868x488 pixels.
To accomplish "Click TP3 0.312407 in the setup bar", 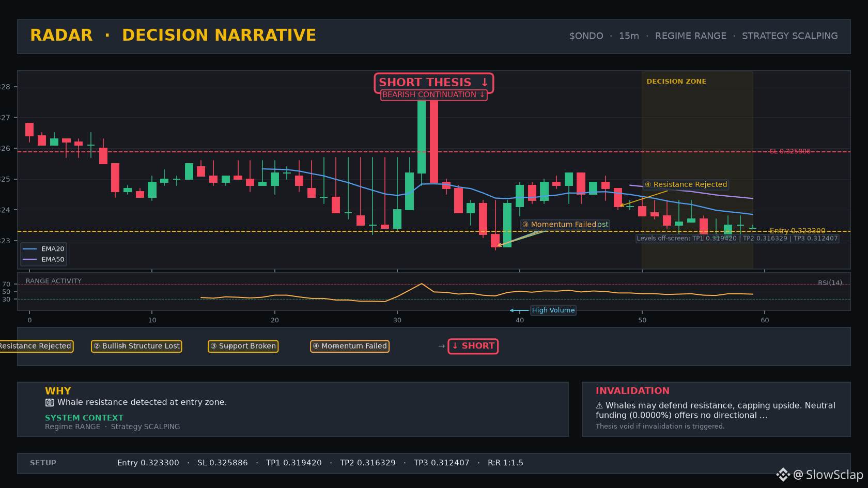I will point(442,463).
